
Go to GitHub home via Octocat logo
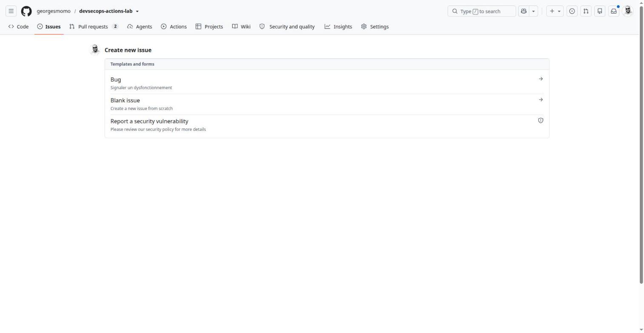click(x=26, y=11)
